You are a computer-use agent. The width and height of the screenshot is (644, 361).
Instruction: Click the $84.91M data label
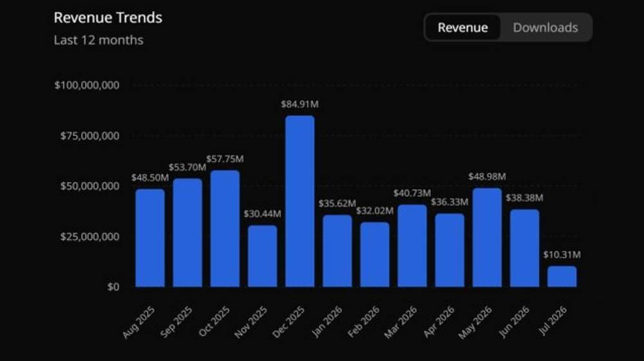tap(300, 104)
